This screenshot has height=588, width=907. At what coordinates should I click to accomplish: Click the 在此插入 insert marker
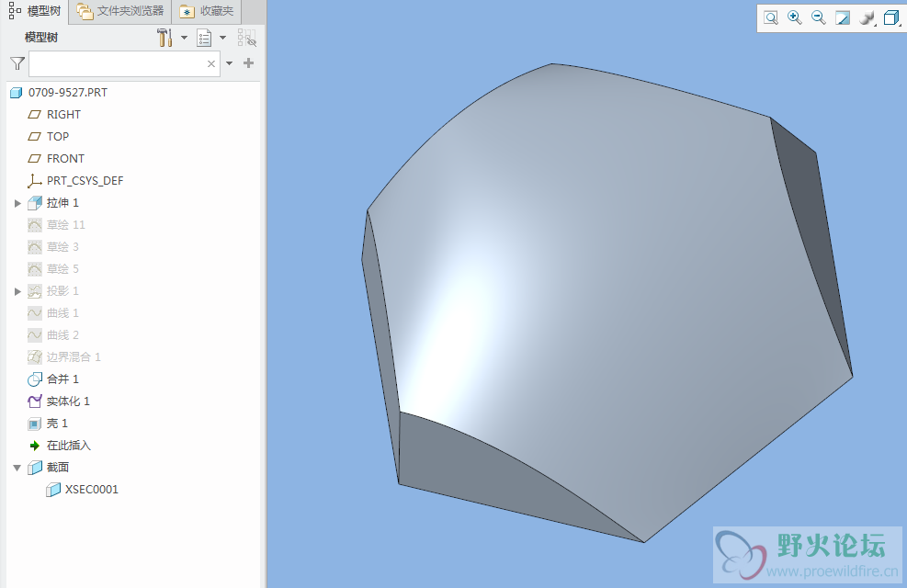coord(69,446)
